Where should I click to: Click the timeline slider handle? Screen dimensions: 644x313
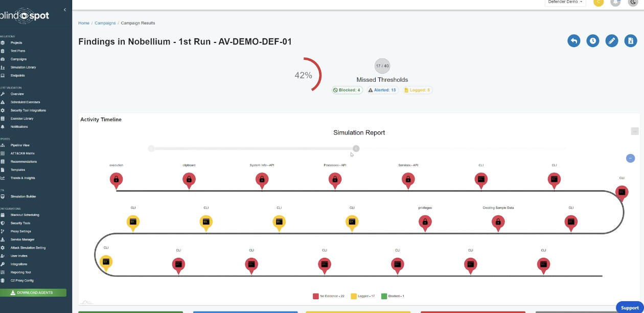(356, 148)
